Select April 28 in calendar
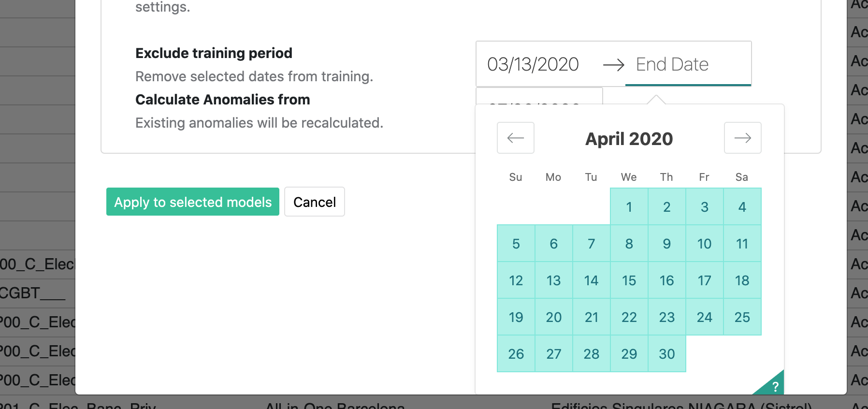Image resolution: width=868 pixels, height=409 pixels. point(592,353)
